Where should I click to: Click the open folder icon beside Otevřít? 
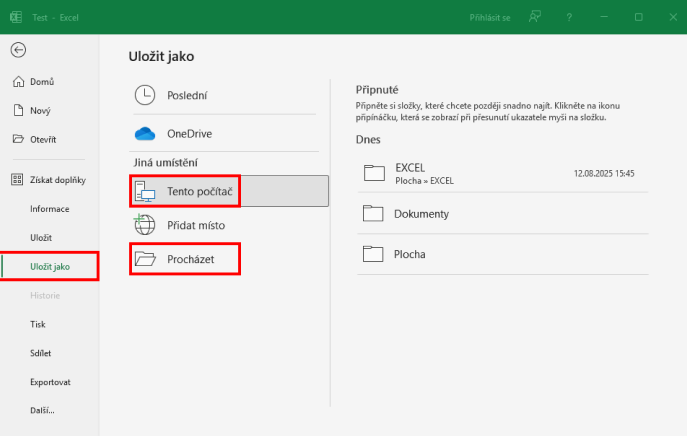click(x=18, y=139)
